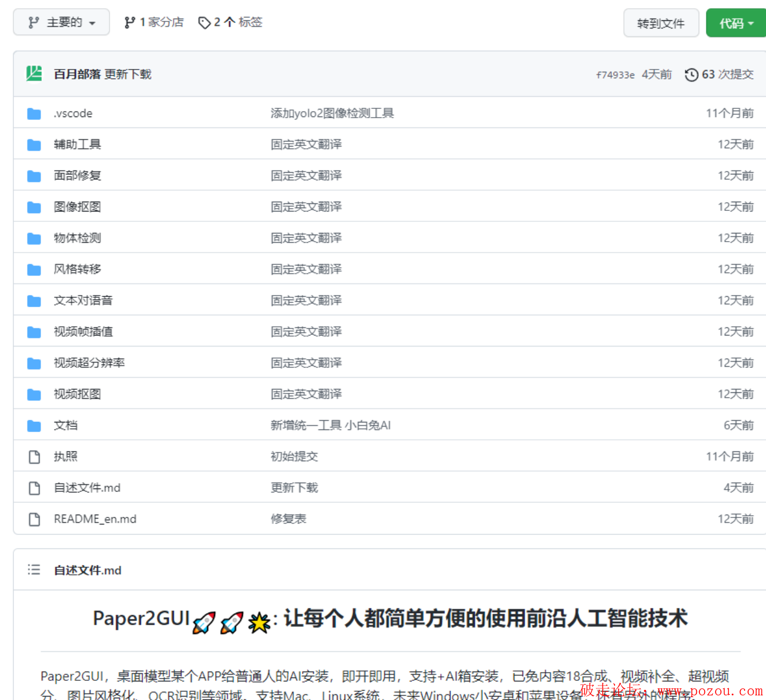Click the 百月部落 author avatar icon

(34, 74)
